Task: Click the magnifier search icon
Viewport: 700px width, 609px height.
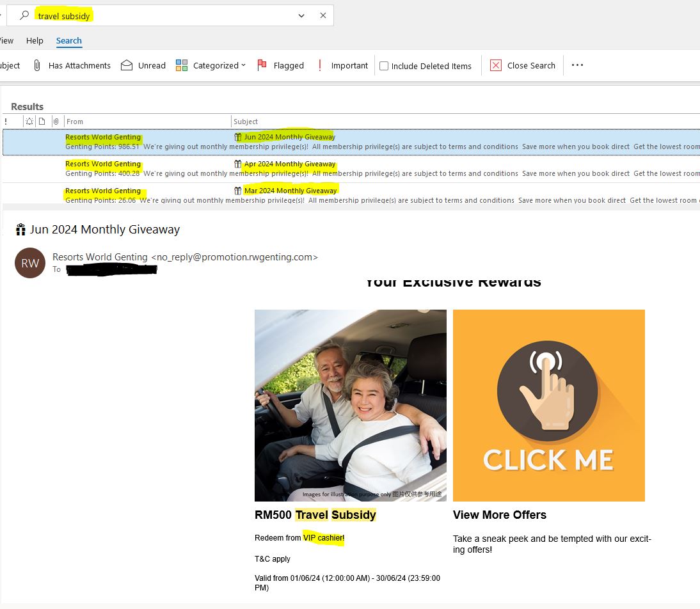Action: [x=24, y=15]
